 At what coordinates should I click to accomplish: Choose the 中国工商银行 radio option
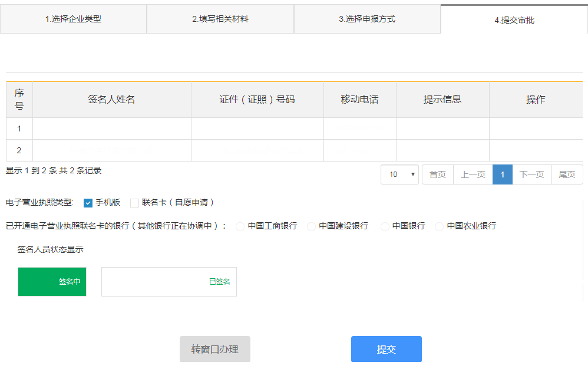click(240, 226)
